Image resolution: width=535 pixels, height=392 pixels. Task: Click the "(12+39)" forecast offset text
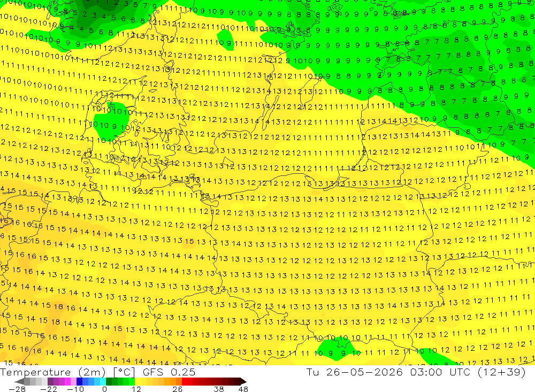click(502, 372)
